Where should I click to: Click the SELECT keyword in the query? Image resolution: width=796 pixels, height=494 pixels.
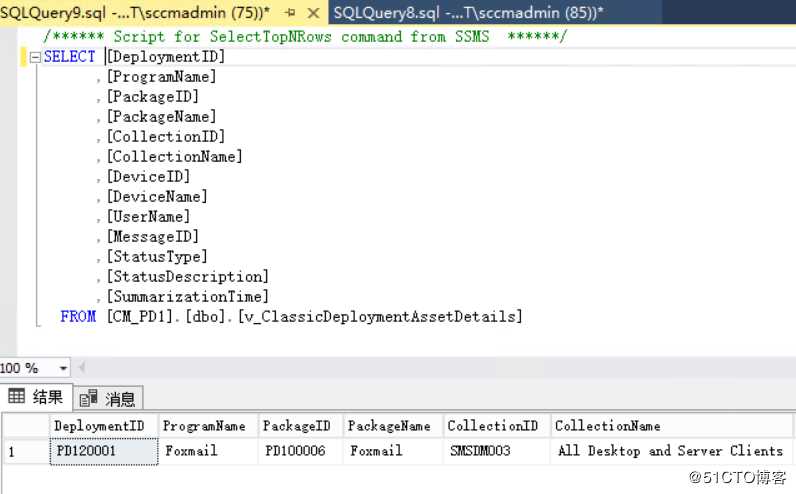[x=70, y=57]
